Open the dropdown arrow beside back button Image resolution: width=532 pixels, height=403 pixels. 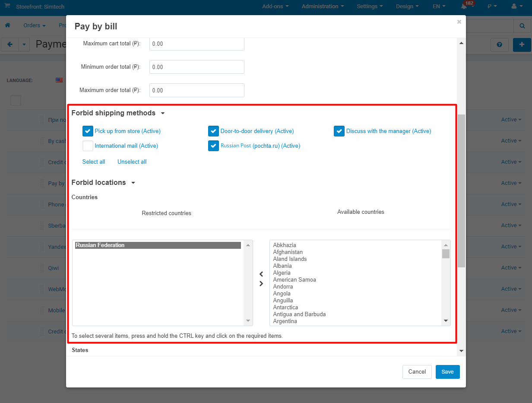24,44
